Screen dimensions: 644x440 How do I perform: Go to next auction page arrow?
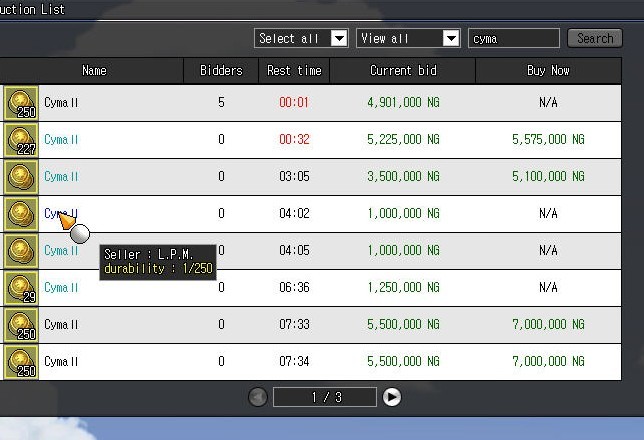(x=392, y=397)
